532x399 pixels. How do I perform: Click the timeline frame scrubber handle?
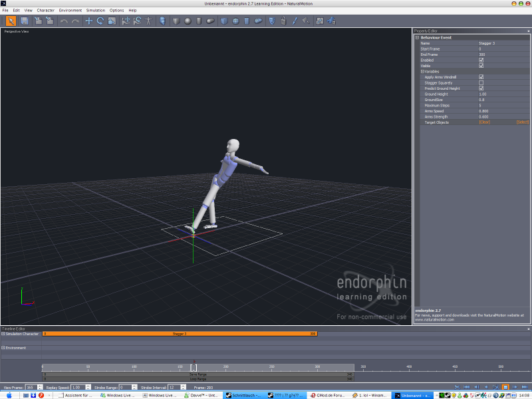pyautogui.click(x=194, y=367)
